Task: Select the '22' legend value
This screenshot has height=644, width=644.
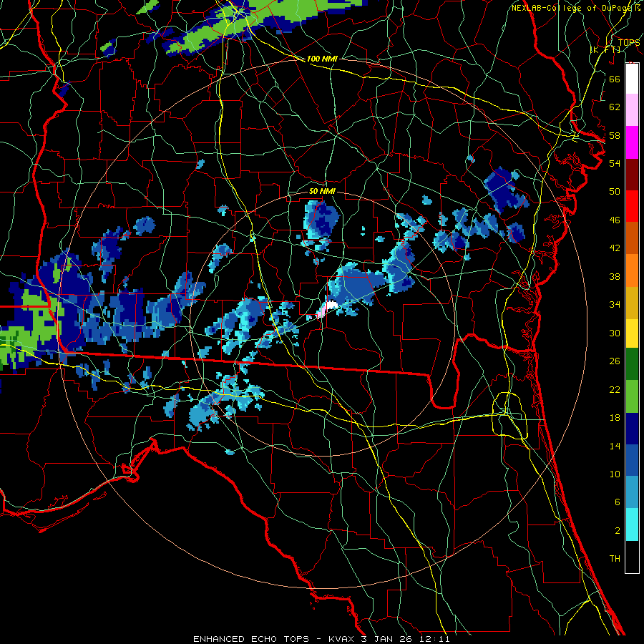Action: [615, 390]
